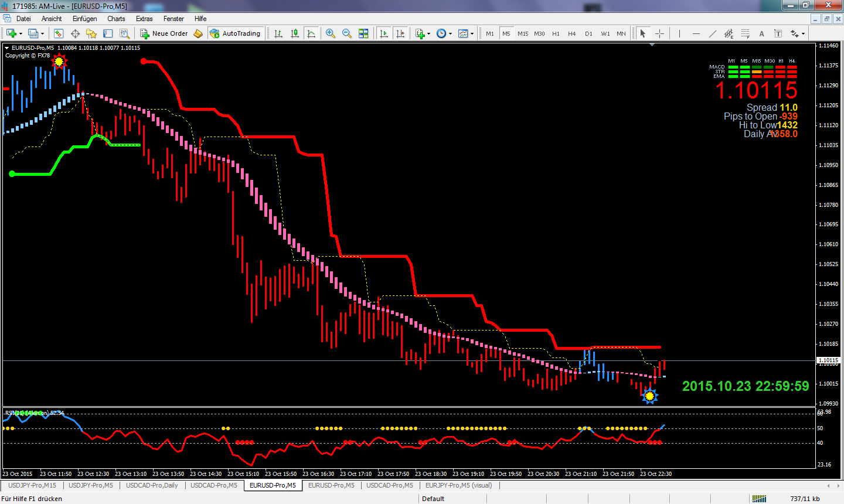This screenshot has height=504, width=844.
Task: Switch timeframe to D1
Action: coord(588,33)
